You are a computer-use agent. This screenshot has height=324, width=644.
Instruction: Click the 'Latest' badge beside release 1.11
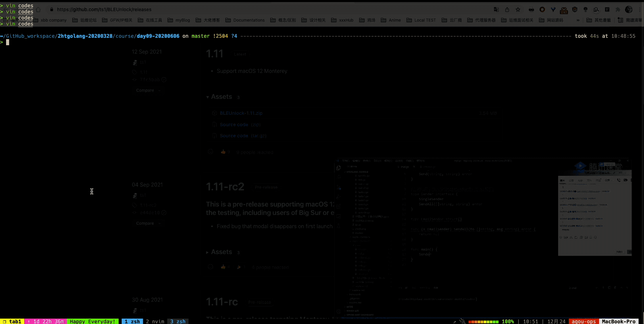click(240, 54)
